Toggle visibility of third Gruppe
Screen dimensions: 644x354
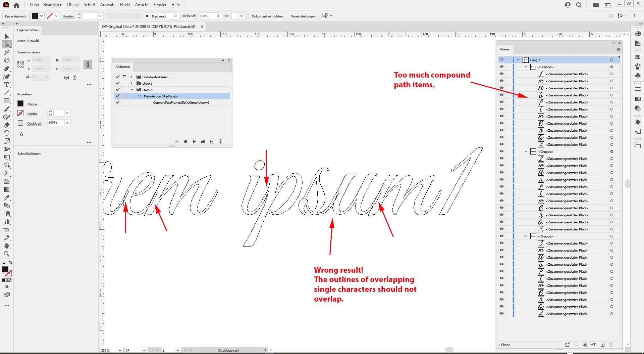[x=501, y=236]
